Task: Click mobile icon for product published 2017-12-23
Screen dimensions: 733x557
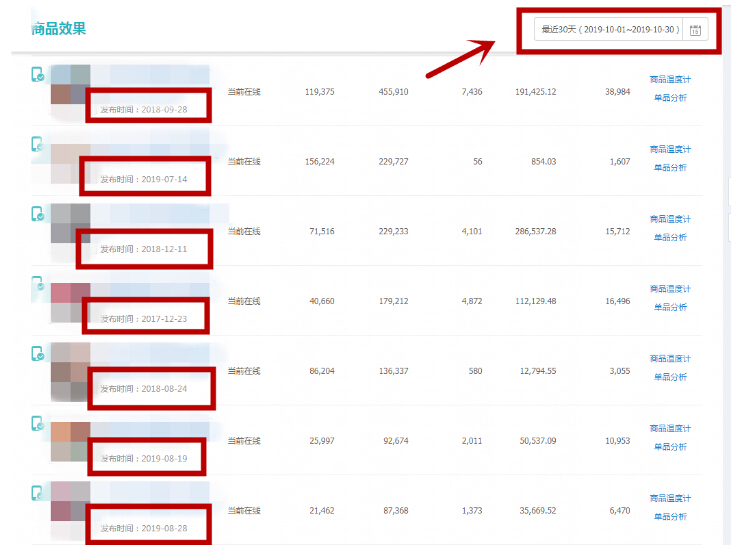Action: (x=37, y=284)
